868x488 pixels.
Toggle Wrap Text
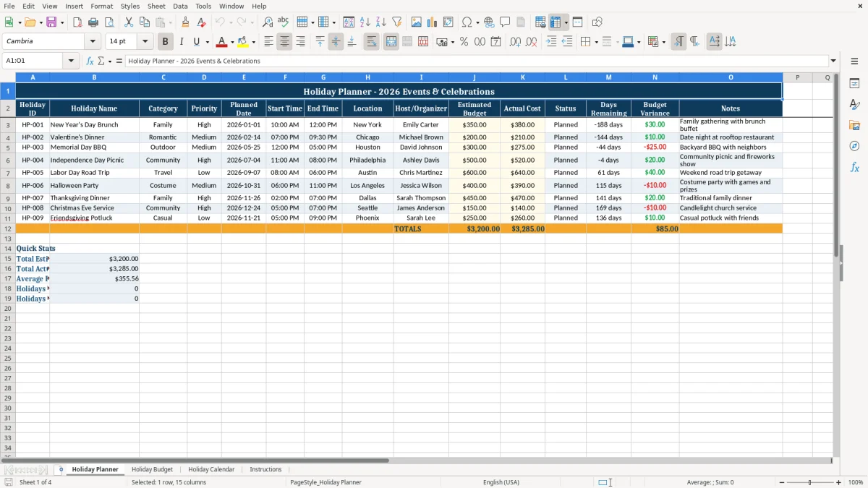pyautogui.click(x=371, y=42)
